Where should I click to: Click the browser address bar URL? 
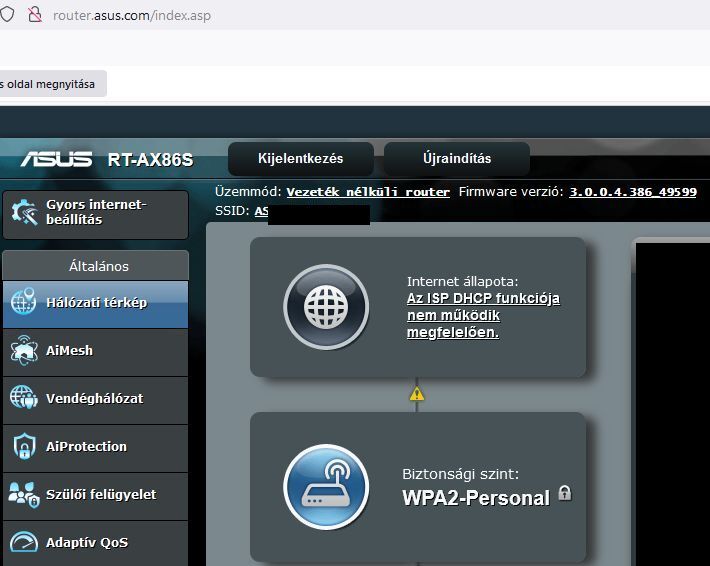click(x=132, y=15)
